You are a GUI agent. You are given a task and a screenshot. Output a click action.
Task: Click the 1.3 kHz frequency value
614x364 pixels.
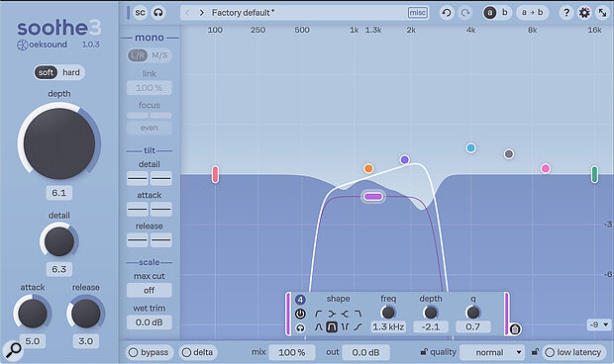(x=388, y=326)
